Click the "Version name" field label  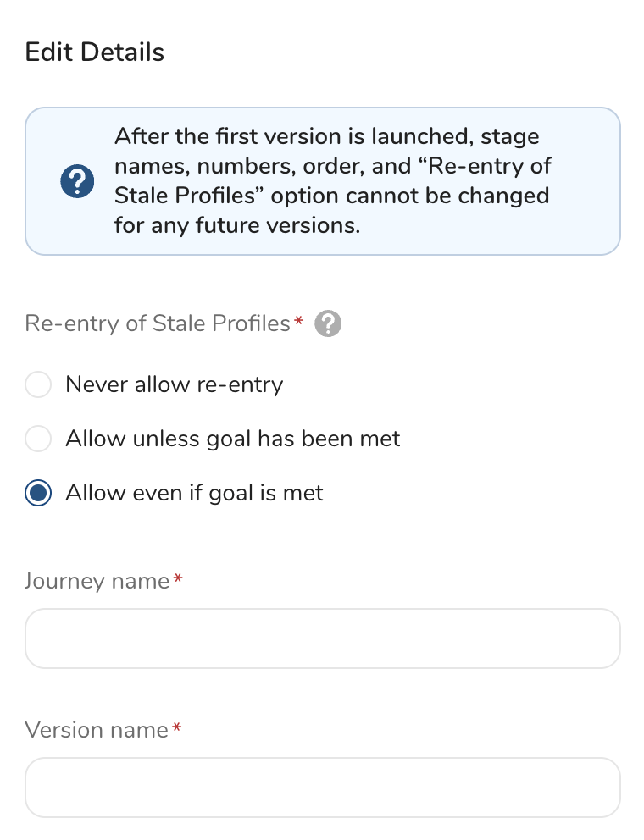tap(96, 730)
